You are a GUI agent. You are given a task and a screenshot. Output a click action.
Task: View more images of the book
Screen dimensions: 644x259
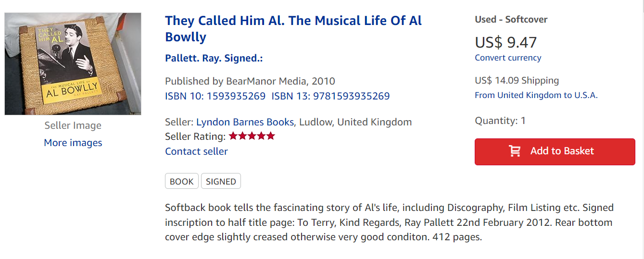tap(73, 143)
